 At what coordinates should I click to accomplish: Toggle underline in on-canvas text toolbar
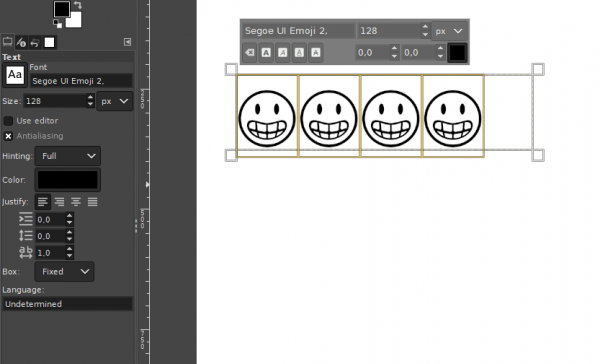click(x=299, y=52)
